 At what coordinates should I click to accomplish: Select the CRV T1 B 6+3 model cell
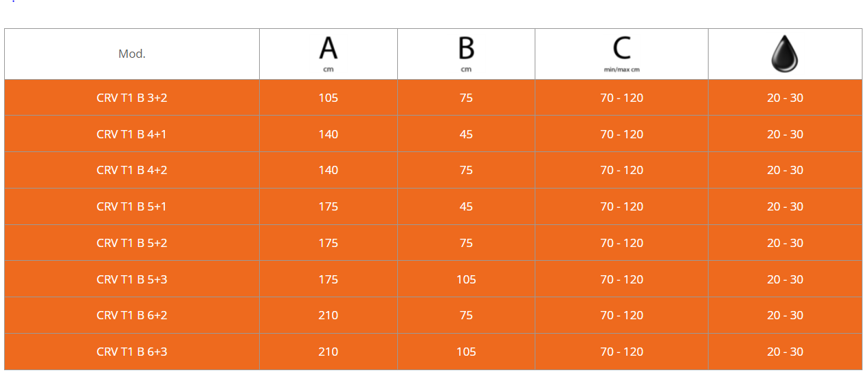(x=132, y=352)
